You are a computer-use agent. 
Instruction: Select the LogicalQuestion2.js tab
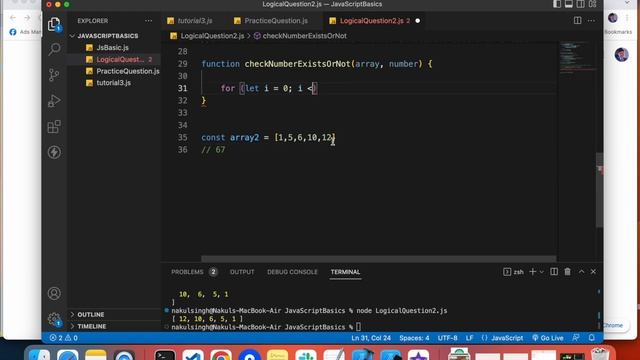point(371,21)
